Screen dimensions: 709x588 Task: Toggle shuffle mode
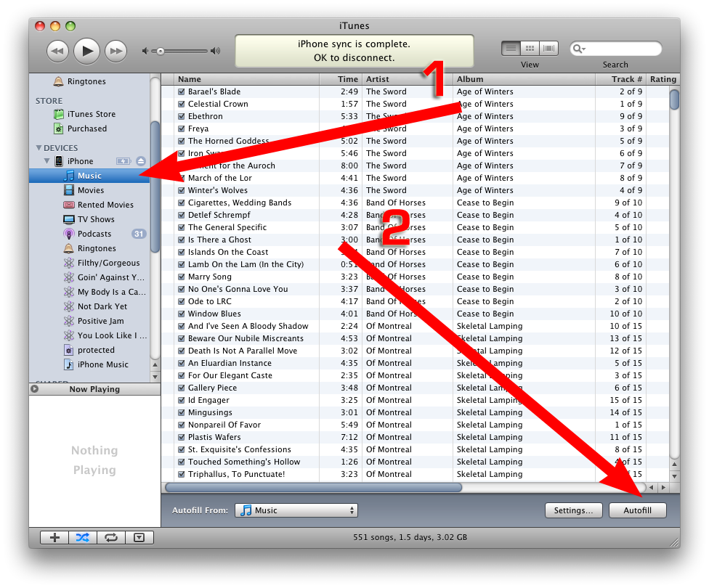tap(83, 537)
